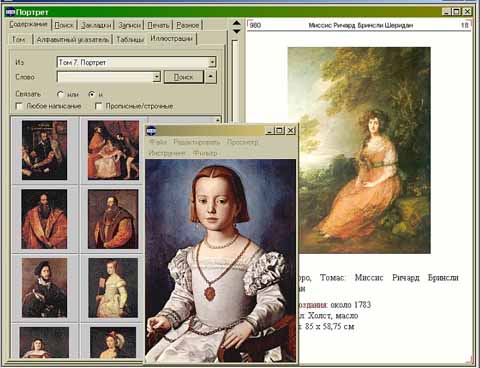Click the Поиск search button
Viewport: 480px width, 368px height.
[x=184, y=77]
